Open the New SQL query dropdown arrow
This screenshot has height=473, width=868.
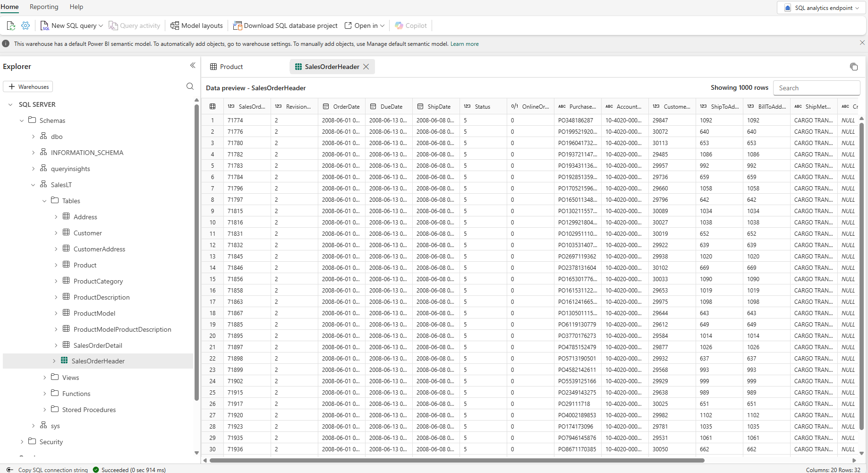tap(101, 26)
